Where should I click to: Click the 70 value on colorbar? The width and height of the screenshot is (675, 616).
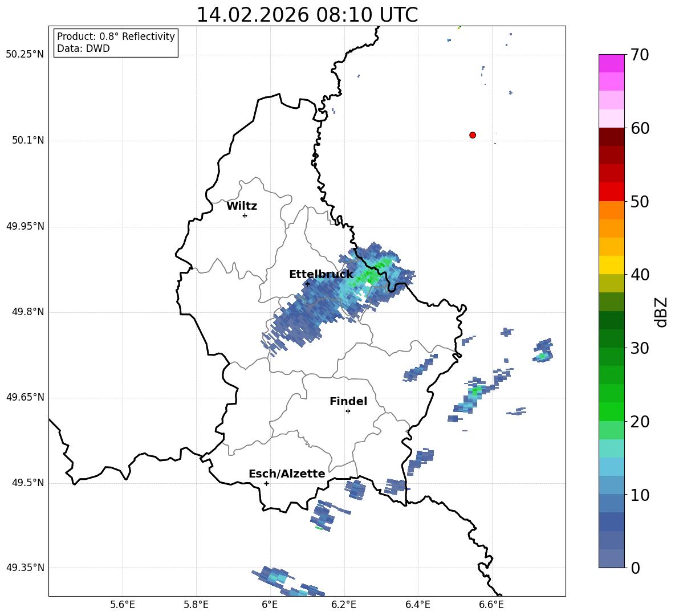pyautogui.click(x=640, y=55)
